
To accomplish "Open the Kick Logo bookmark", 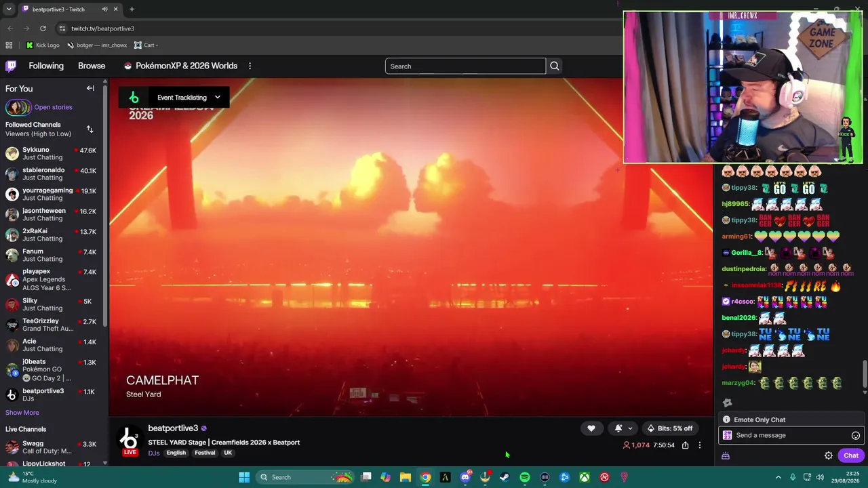I will [x=43, y=45].
